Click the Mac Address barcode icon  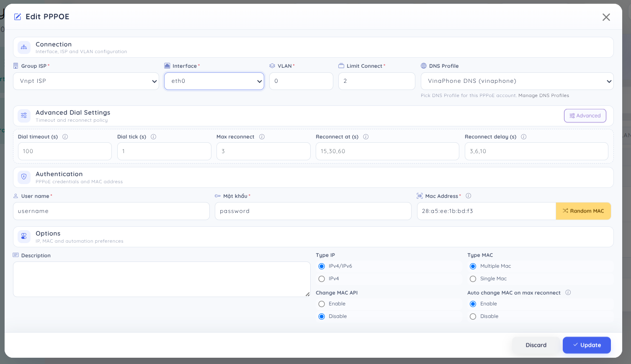(x=420, y=196)
